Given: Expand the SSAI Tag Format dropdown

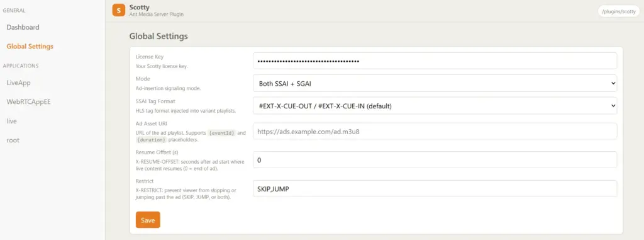Looking at the screenshot, I should (x=435, y=106).
